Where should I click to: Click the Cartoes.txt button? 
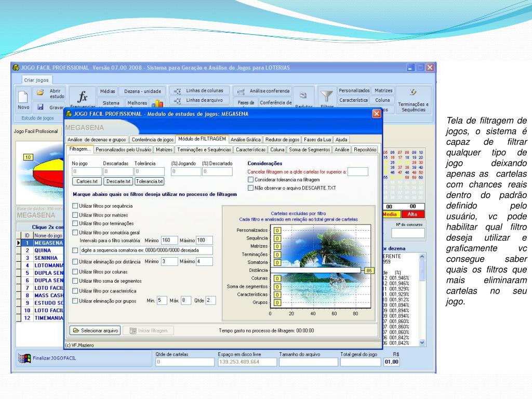[x=87, y=181]
